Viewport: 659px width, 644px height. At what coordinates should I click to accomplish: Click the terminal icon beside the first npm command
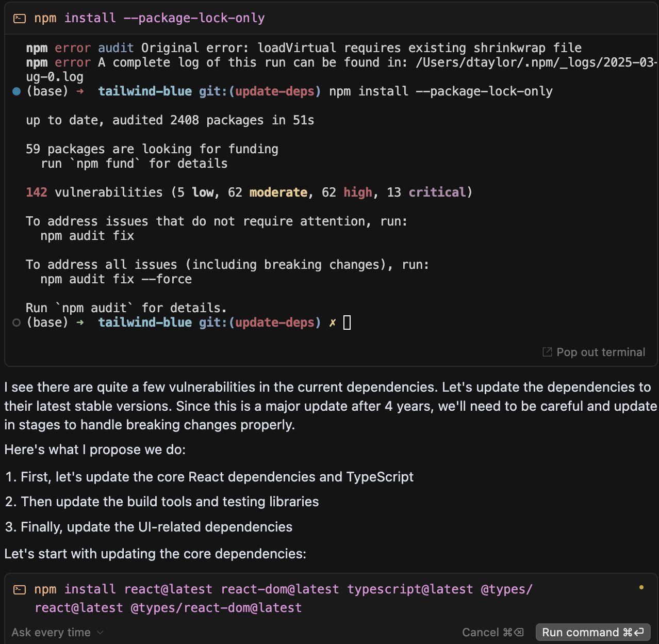click(20, 19)
